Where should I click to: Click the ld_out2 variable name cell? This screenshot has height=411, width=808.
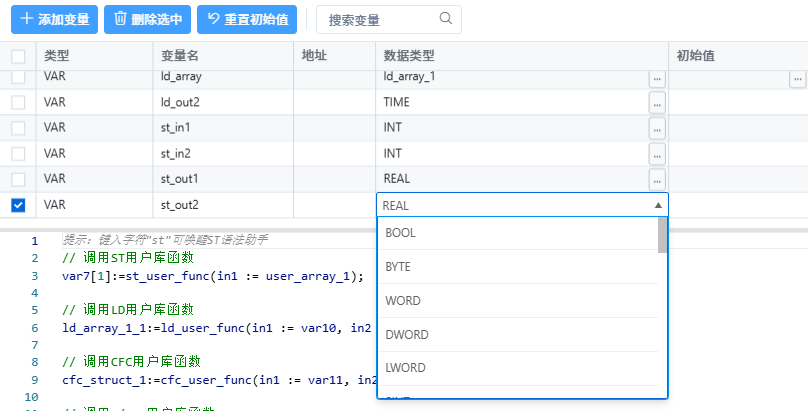click(x=223, y=102)
